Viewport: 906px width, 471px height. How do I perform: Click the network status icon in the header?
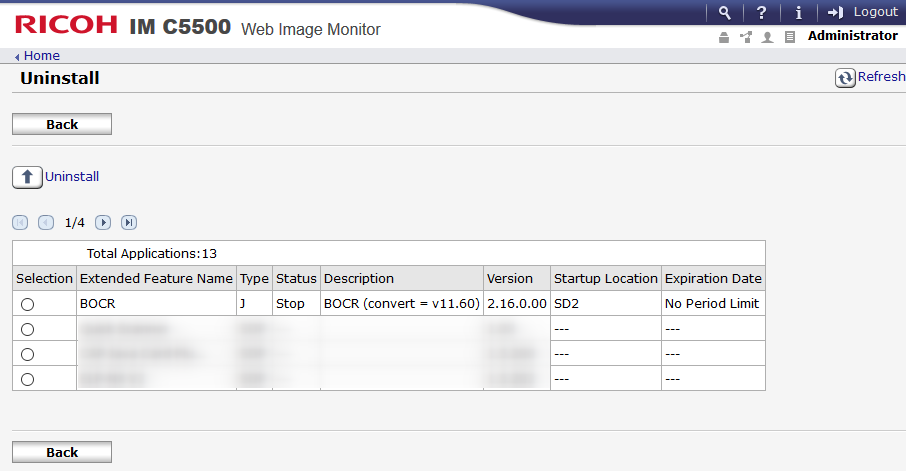(x=746, y=37)
